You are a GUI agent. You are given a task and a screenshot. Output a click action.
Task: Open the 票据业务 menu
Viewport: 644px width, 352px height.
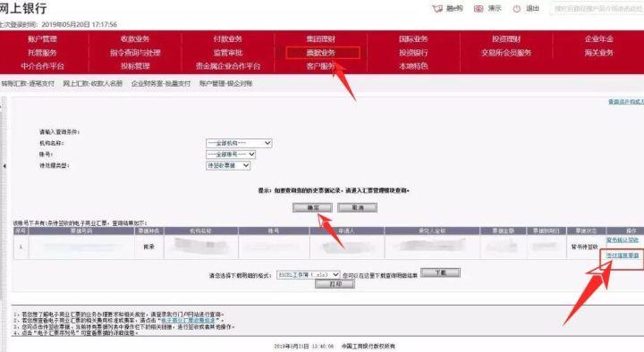(323, 53)
